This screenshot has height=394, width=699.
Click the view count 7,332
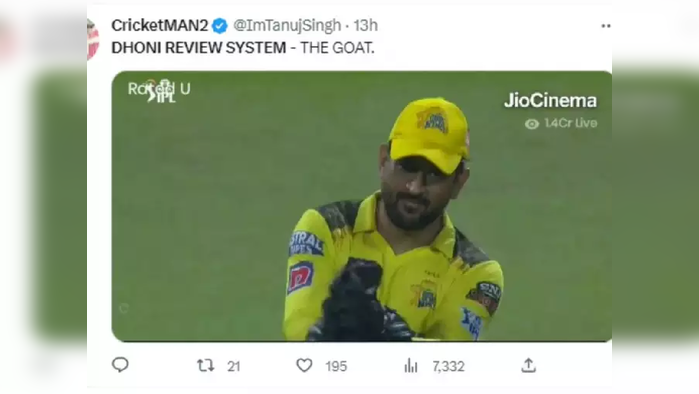[448, 366]
